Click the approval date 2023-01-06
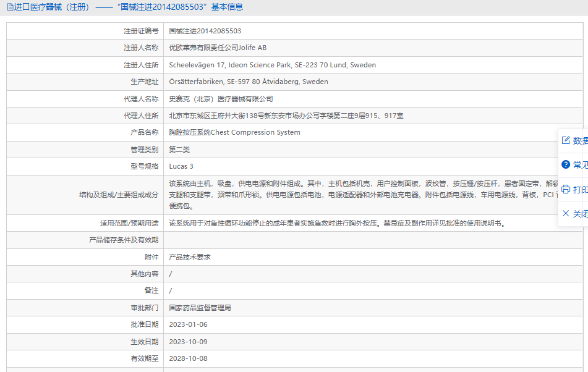588x372 pixels. [188, 325]
